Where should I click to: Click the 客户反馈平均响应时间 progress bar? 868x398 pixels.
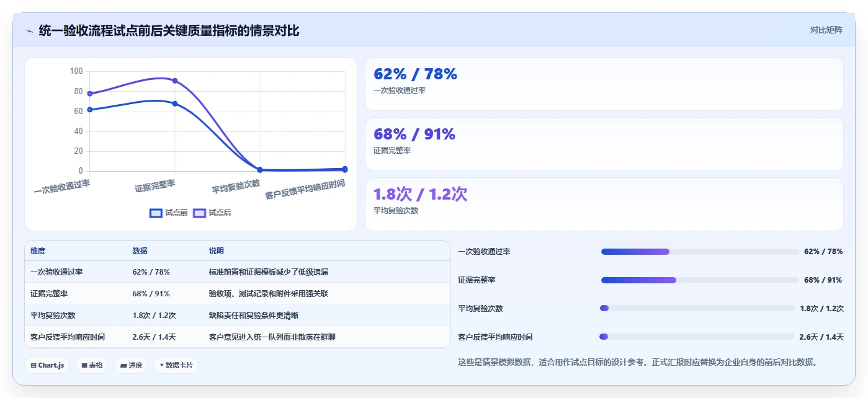point(697,337)
